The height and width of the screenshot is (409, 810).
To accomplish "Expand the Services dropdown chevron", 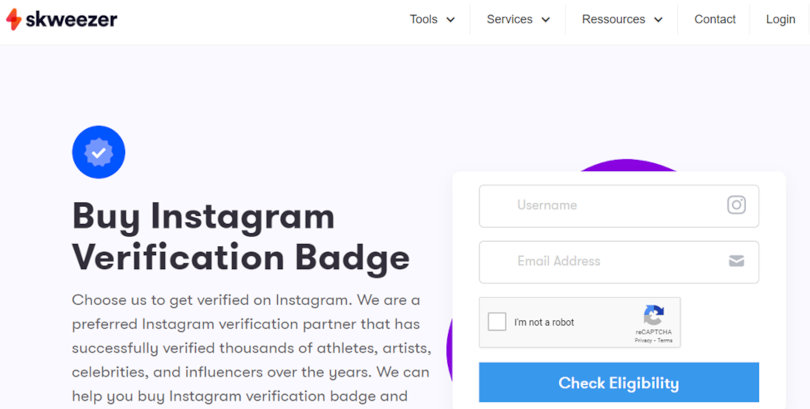I will (546, 20).
